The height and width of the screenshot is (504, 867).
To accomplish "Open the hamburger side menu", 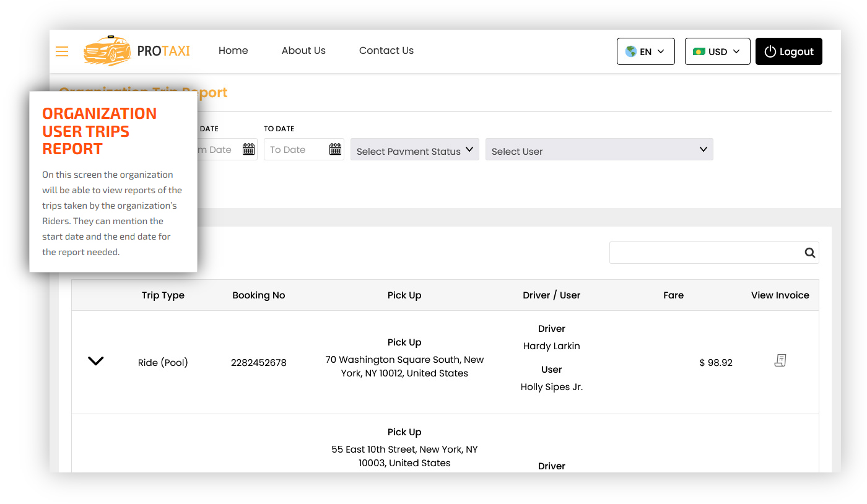I will pos(62,51).
